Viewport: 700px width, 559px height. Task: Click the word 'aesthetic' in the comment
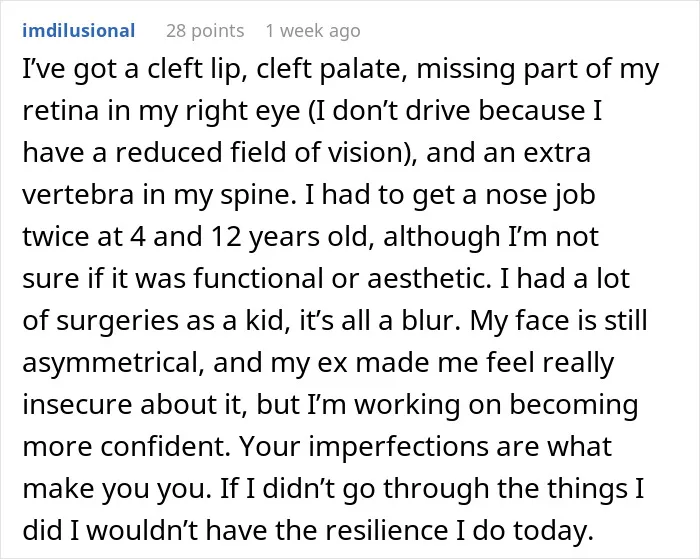[x=425, y=279]
